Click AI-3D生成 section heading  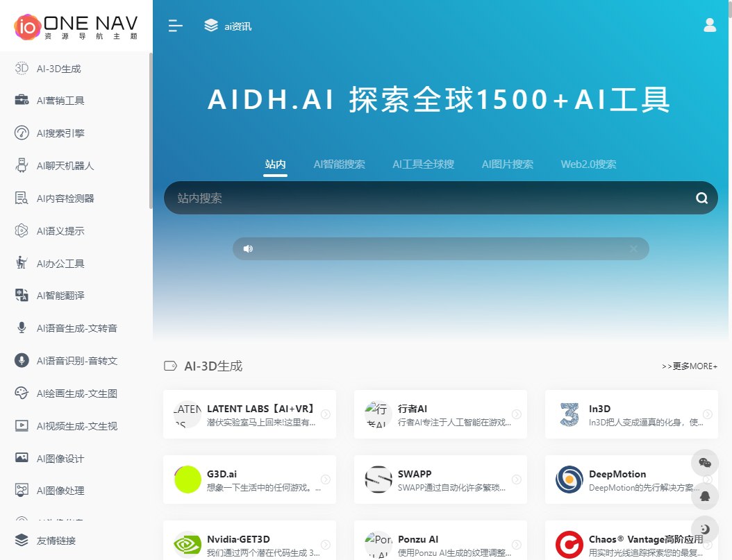point(213,366)
